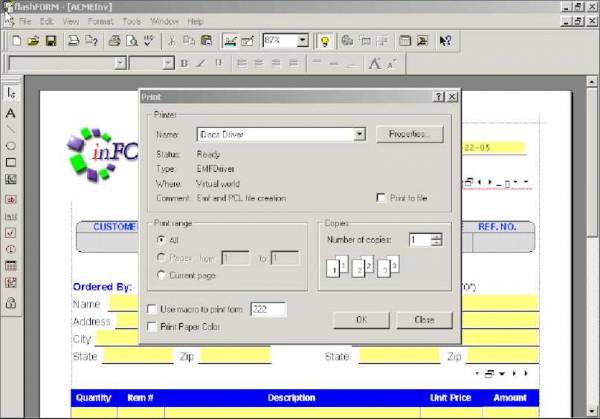Click the macro number input field

point(268,310)
